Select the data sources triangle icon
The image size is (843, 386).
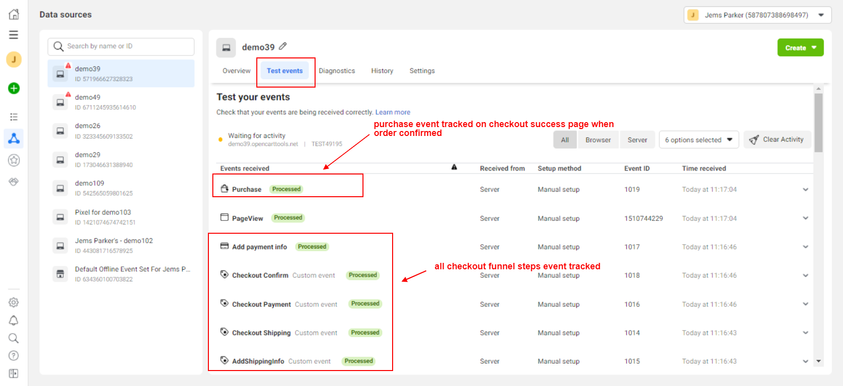point(14,139)
